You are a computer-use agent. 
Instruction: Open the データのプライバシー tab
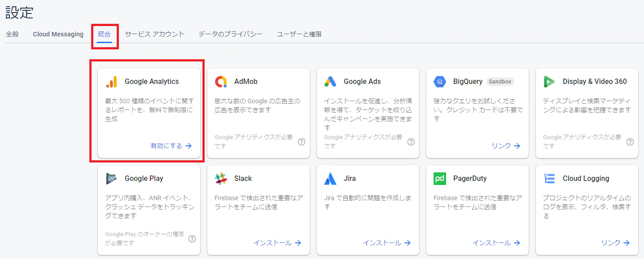tap(230, 34)
